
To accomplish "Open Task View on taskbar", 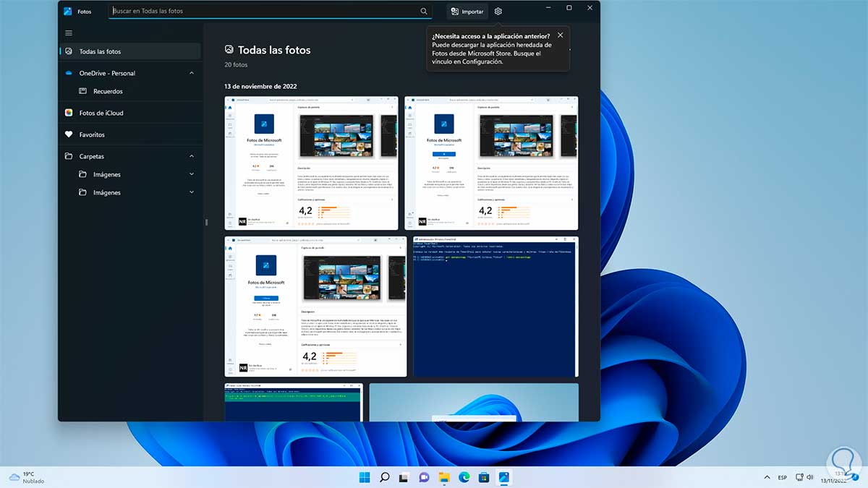I will tap(404, 477).
